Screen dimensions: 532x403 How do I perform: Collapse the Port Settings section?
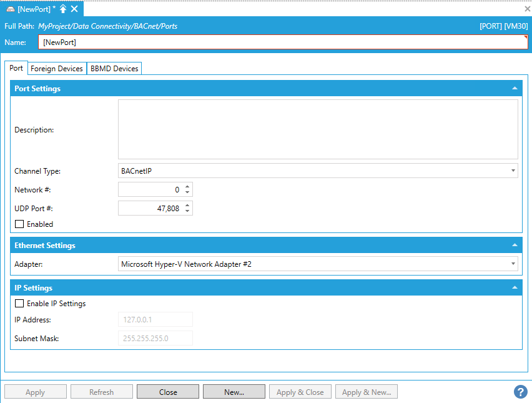coord(515,89)
